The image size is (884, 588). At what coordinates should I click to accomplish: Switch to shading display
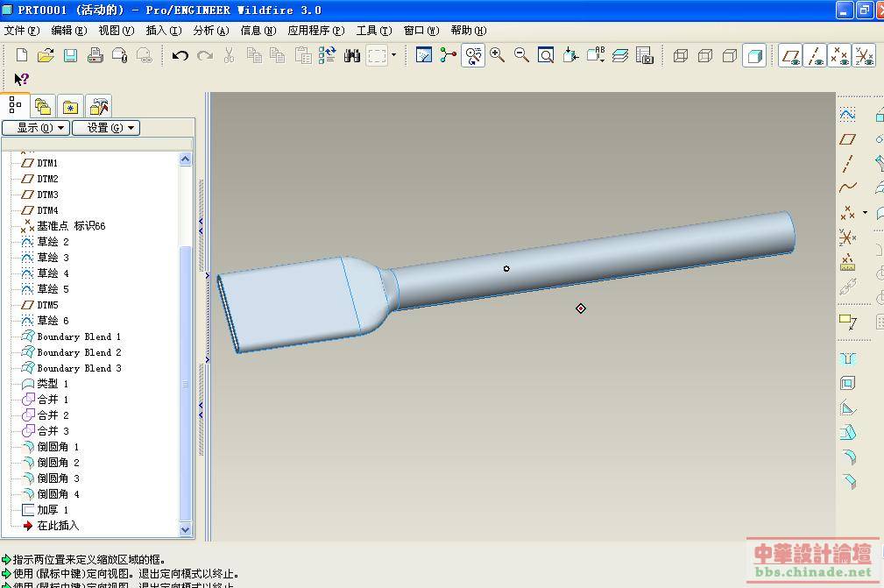pyautogui.click(x=754, y=55)
